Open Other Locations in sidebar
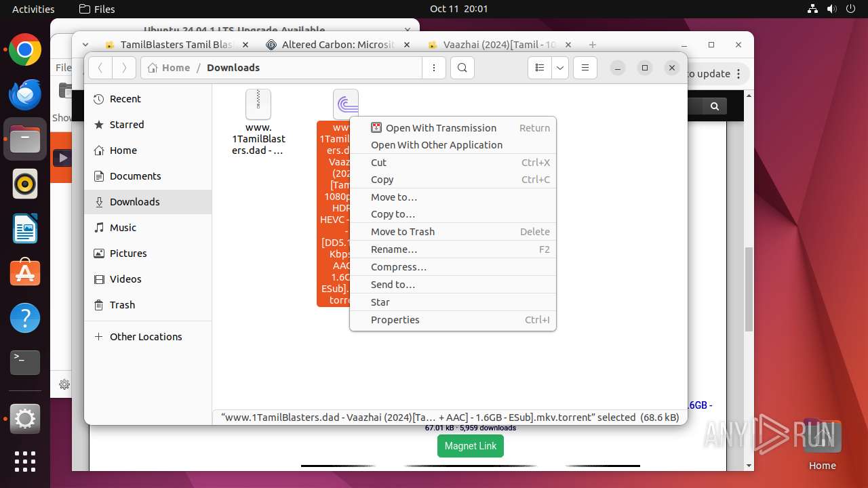The width and height of the screenshot is (868, 488). click(x=148, y=337)
